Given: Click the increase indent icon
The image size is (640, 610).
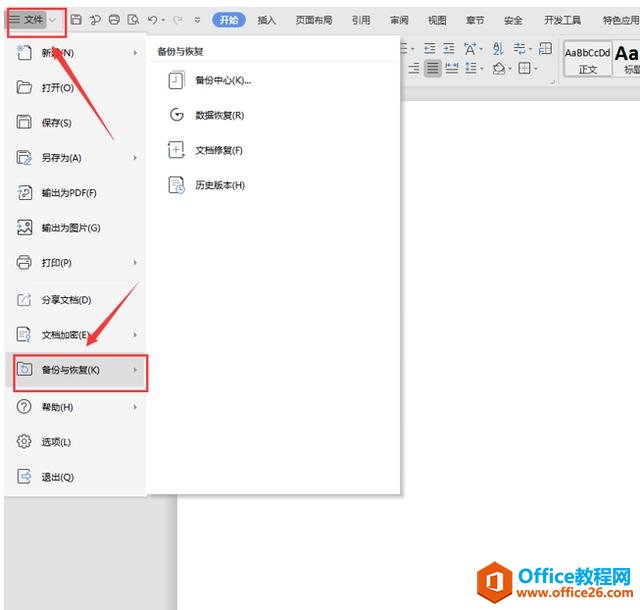Looking at the screenshot, I should point(449,49).
